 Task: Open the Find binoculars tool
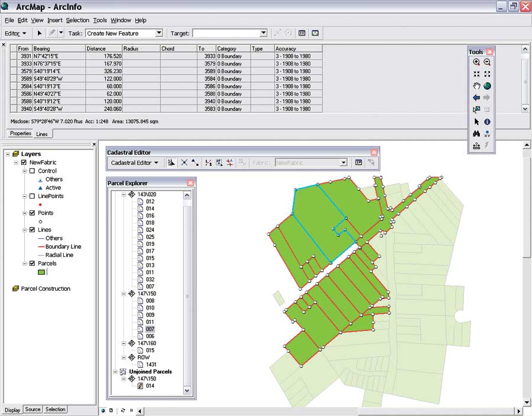click(x=476, y=134)
